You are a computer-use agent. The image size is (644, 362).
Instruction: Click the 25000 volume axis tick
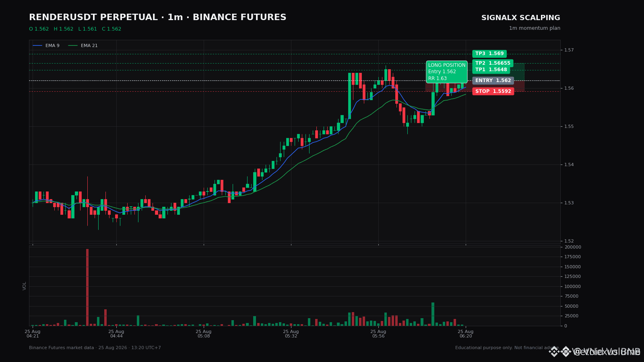point(571,316)
